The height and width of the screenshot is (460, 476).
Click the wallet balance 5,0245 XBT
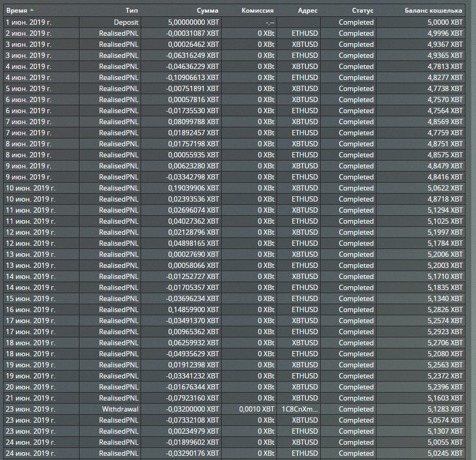(x=445, y=453)
